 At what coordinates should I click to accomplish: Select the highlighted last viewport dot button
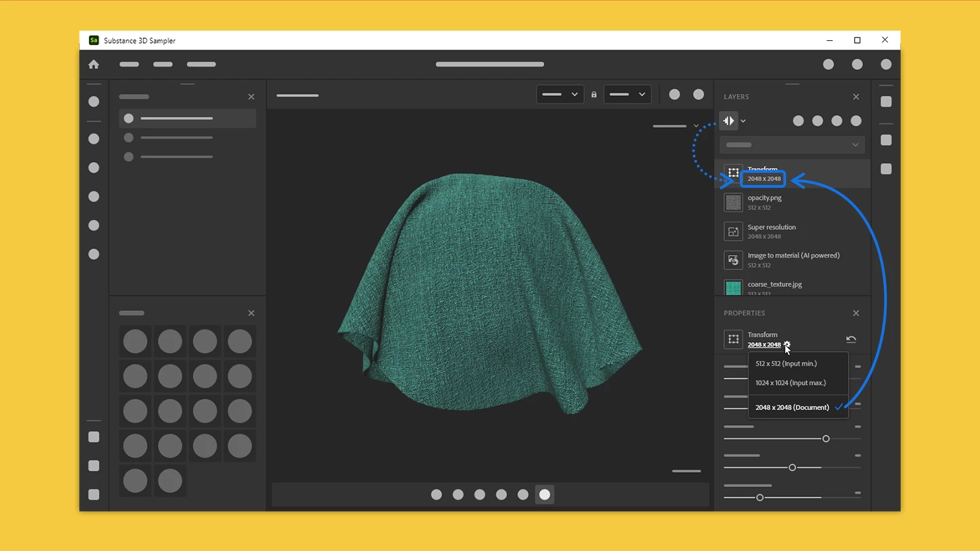[x=544, y=495]
